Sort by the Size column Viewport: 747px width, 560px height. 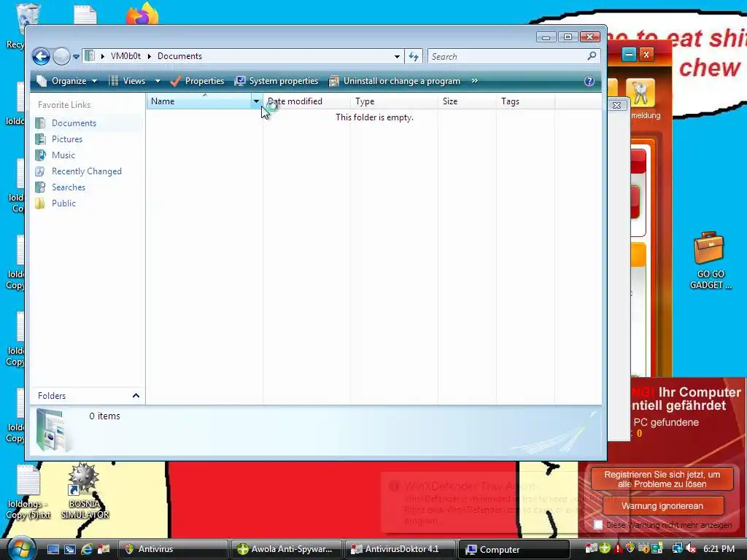pos(467,101)
